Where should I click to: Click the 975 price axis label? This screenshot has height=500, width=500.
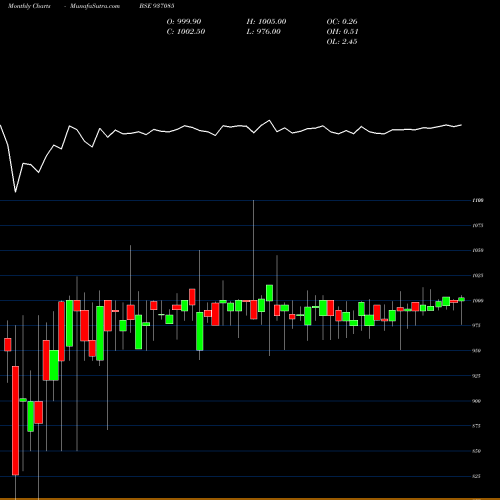click(477, 325)
